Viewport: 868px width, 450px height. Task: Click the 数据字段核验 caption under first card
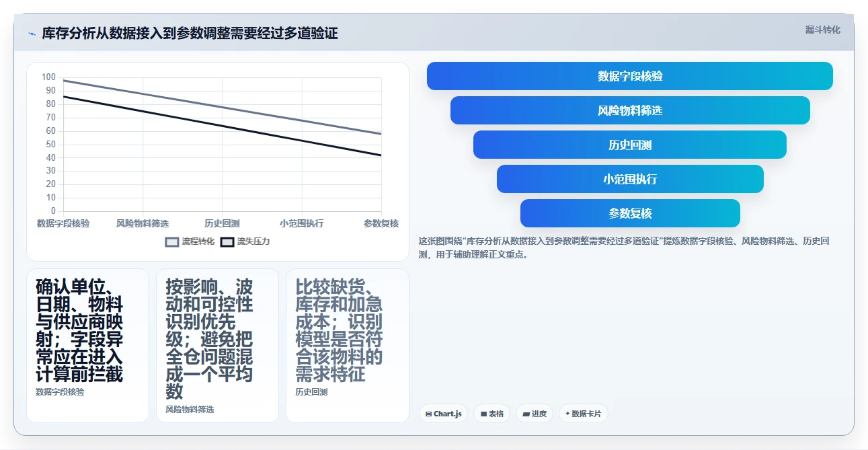[x=60, y=391]
